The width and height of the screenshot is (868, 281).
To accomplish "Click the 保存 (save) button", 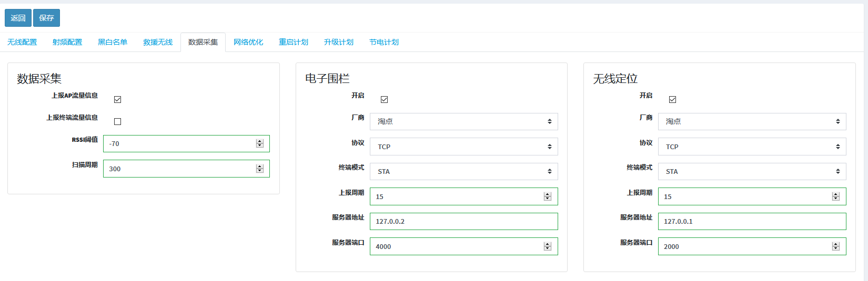I will [x=46, y=18].
